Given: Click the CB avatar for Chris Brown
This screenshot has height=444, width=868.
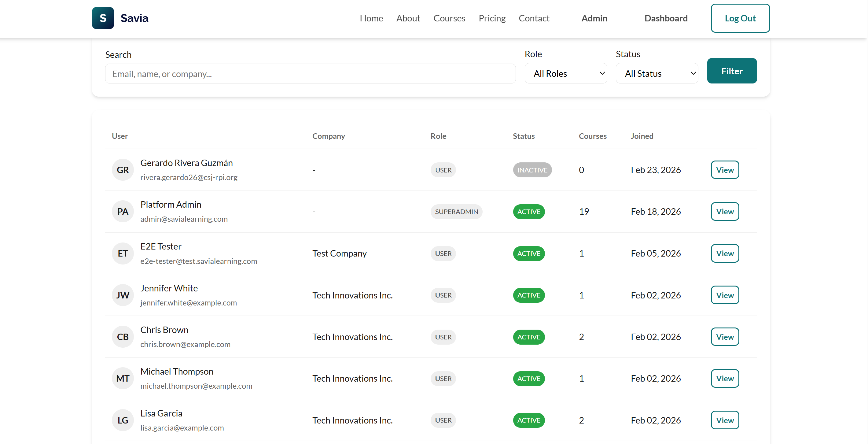Looking at the screenshot, I should click(123, 337).
